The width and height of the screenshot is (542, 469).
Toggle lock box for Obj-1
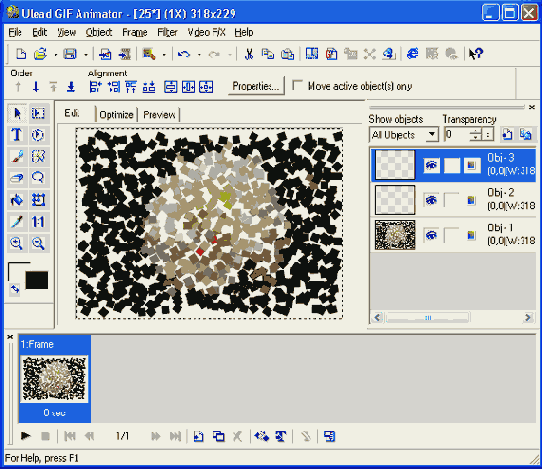[452, 235]
